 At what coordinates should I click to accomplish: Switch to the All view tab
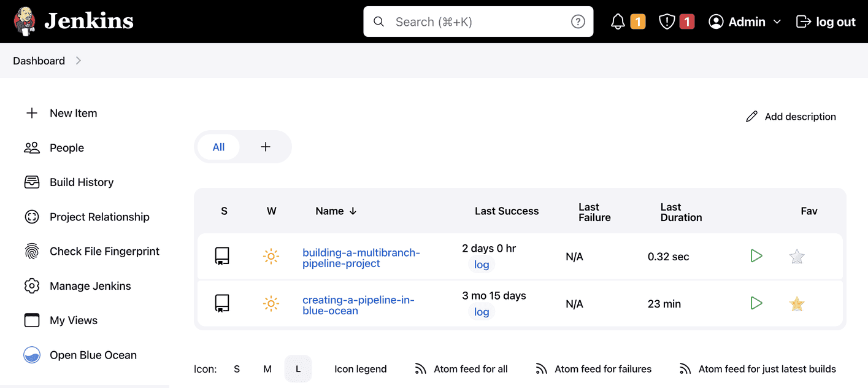218,147
